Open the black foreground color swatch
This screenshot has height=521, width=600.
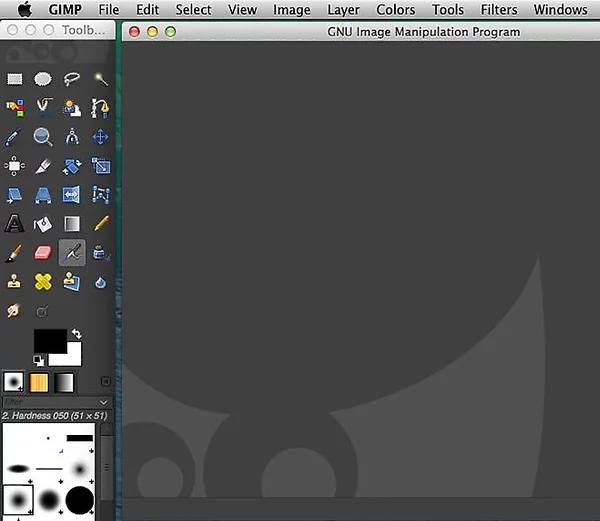click(x=50, y=341)
